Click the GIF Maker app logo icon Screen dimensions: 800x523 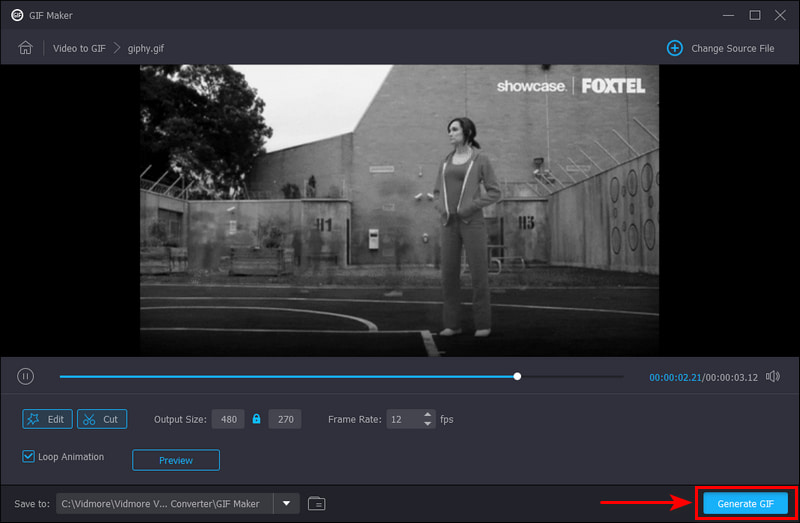pyautogui.click(x=17, y=15)
